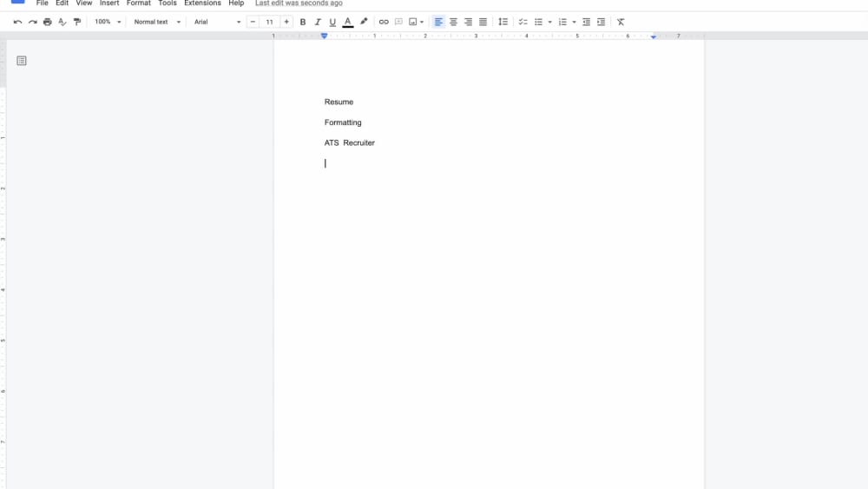Click the font size field showing 11
Screen dimensions: 868x489
(270, 23)
